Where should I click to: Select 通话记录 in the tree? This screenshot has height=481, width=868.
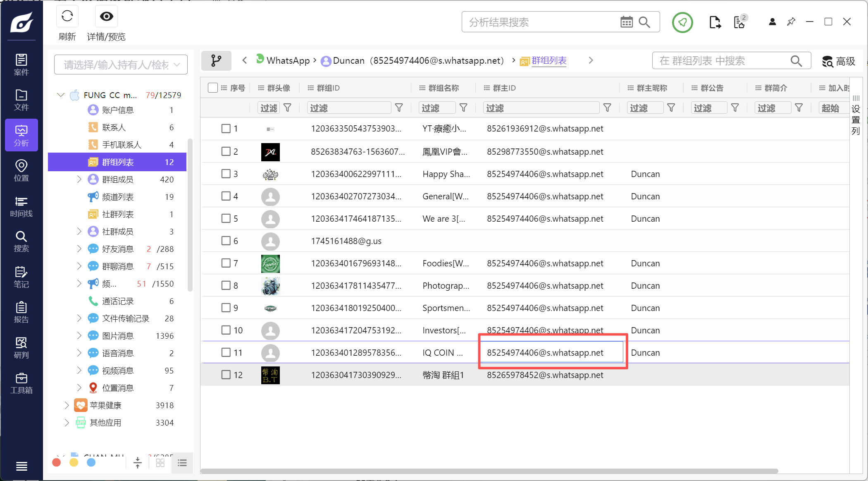[118, 301]
